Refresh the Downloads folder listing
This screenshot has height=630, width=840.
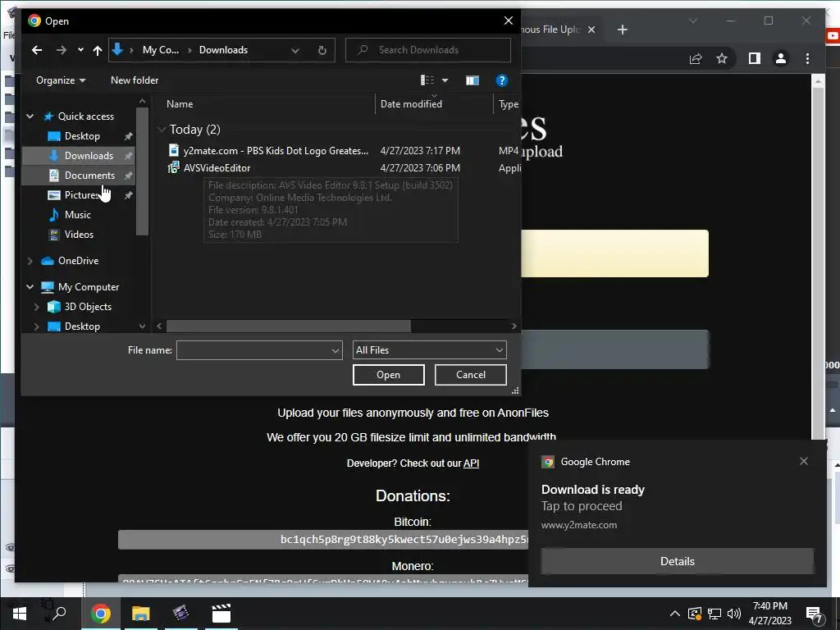(x=322, y=50)
